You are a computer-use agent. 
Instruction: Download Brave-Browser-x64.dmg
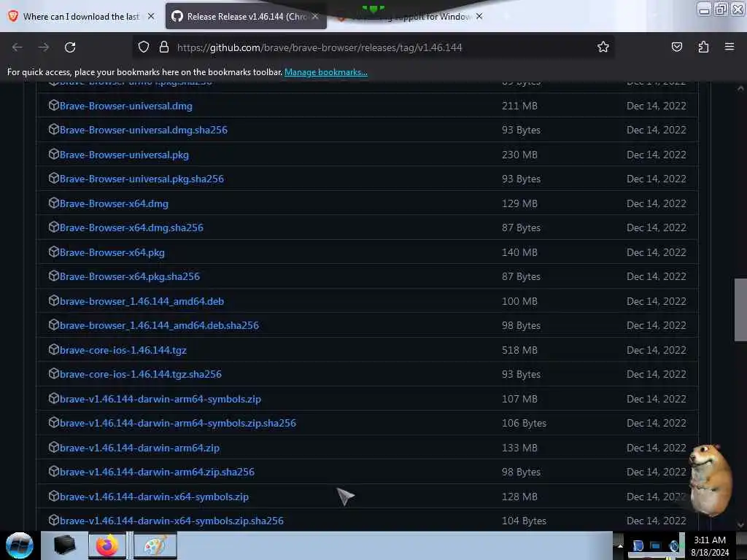tap(114, 204)
